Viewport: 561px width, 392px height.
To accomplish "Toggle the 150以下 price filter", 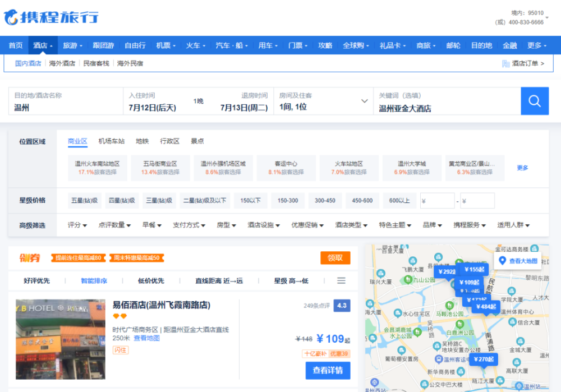I will click(250, 201).
